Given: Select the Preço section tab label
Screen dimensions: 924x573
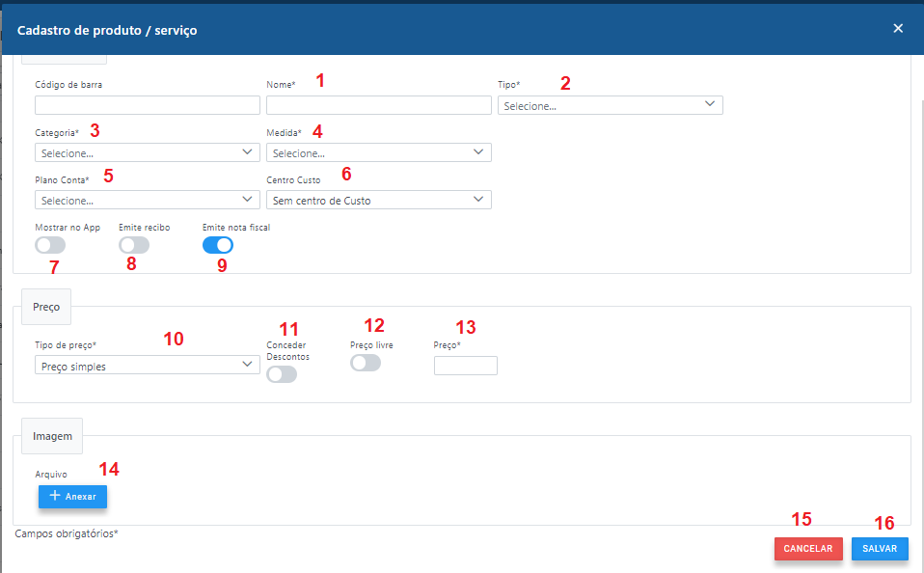Looking at the screenshot, I should click(46, 307).
